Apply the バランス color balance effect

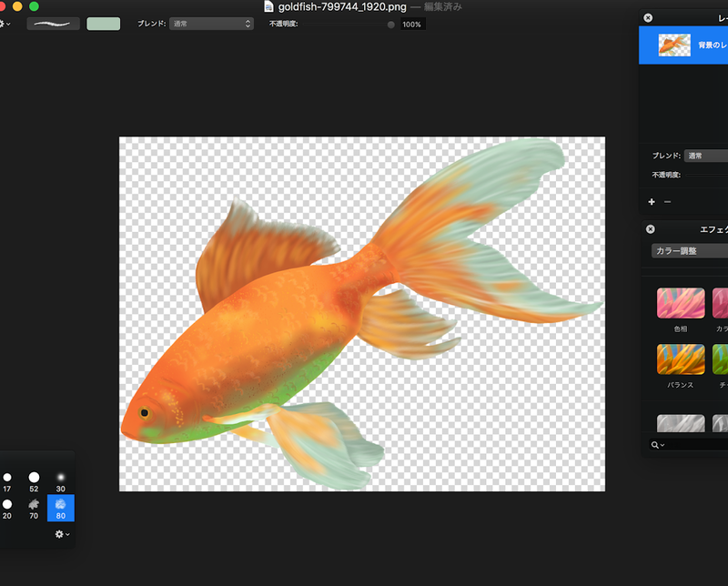(x=681, y=359)
